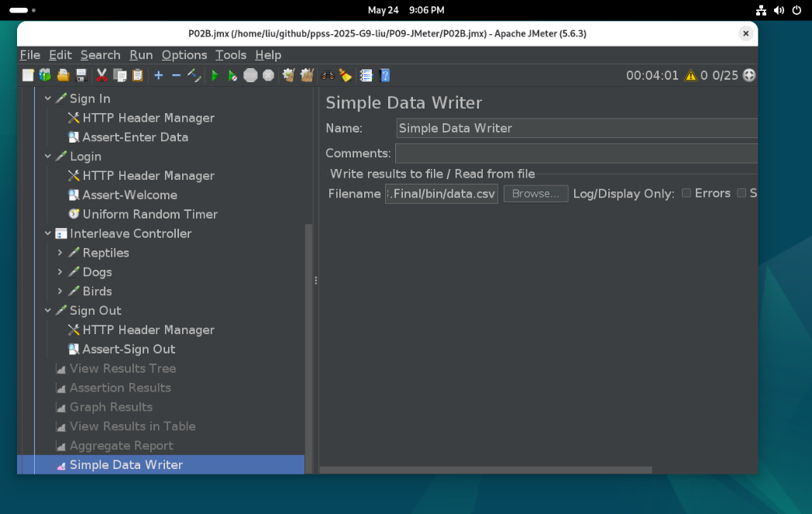
Task: Click the Clear results icon
Action: click(288, 75)
